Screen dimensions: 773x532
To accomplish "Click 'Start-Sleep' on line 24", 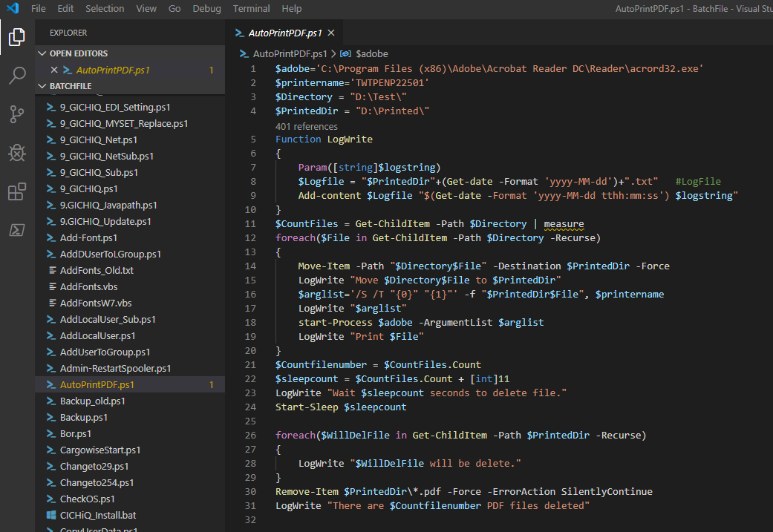I will point(307,407).
